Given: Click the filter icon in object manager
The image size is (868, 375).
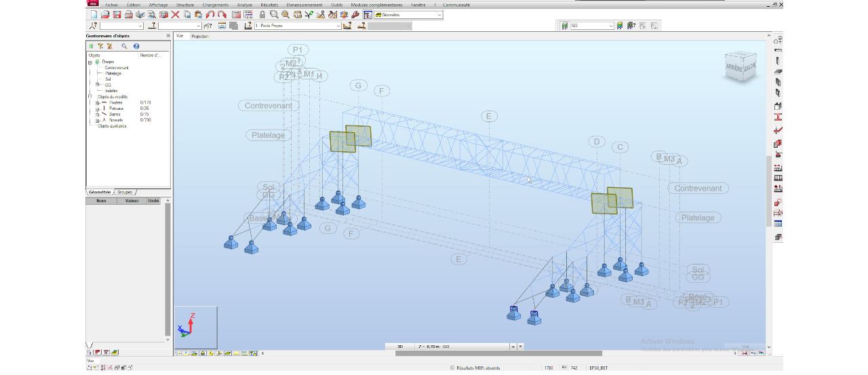Looking at the screenshot, I should (x=100, y=46).
